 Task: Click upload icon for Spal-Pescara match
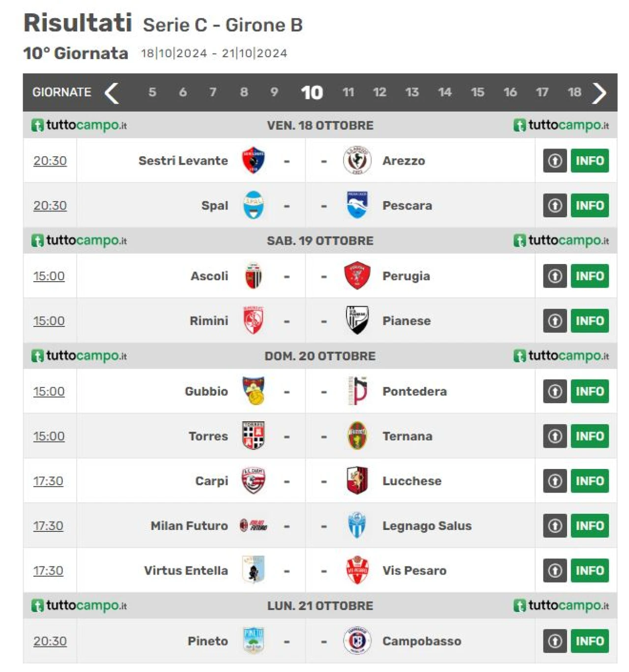point(555,205)
